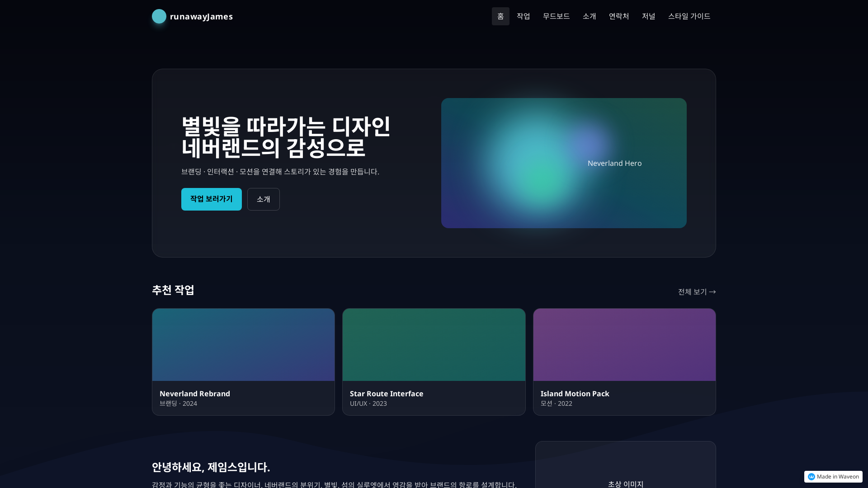Viewport: 868px width, 488px height.
Task: Open the 저널 section
Action: (648, 16)
